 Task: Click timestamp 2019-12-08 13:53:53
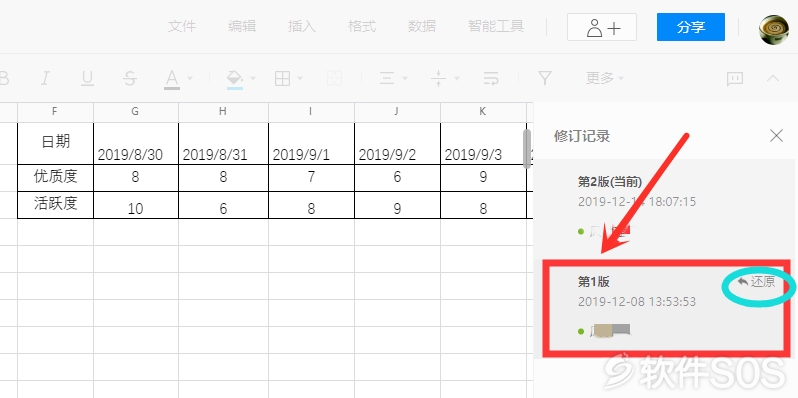(x=637, y=302)
